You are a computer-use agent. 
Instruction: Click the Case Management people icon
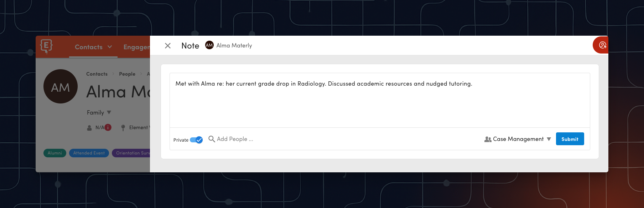pos(488,139)
